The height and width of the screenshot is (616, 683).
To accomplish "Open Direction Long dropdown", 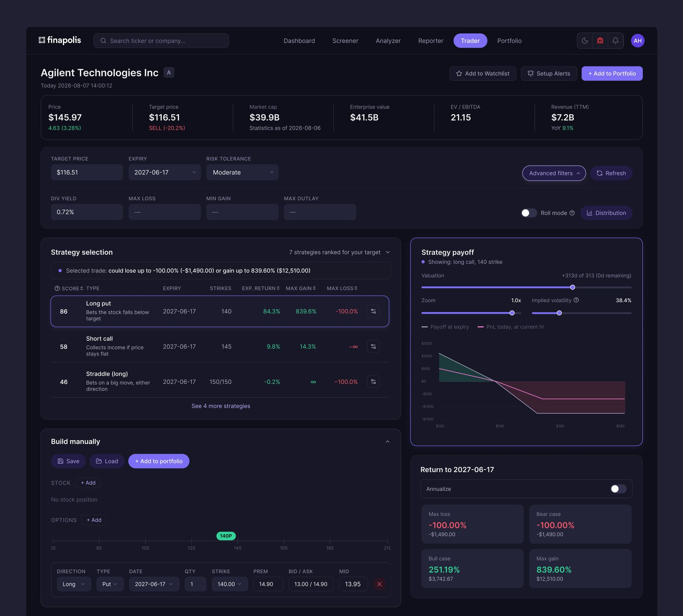I will [x=74, y=584].
